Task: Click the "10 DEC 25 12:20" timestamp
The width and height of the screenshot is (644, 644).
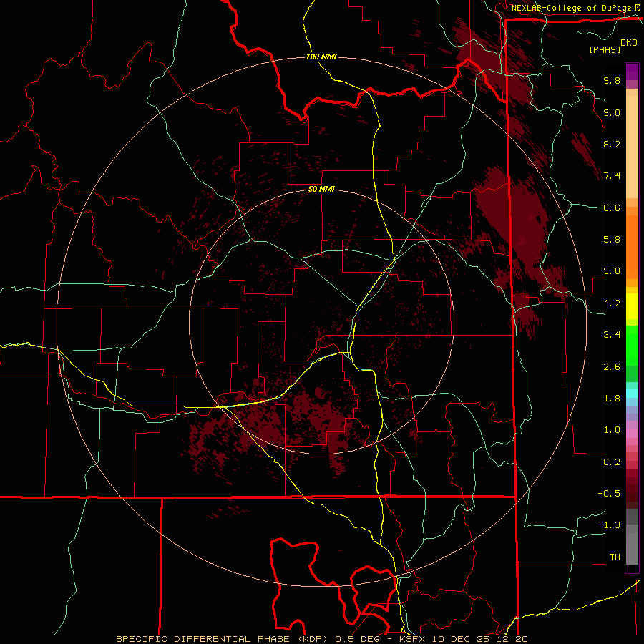Action: [479, 639]
